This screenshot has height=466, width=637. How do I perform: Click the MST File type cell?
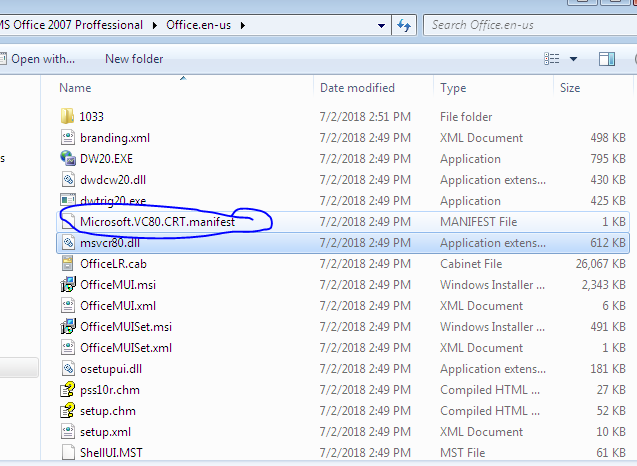(463, 453)
